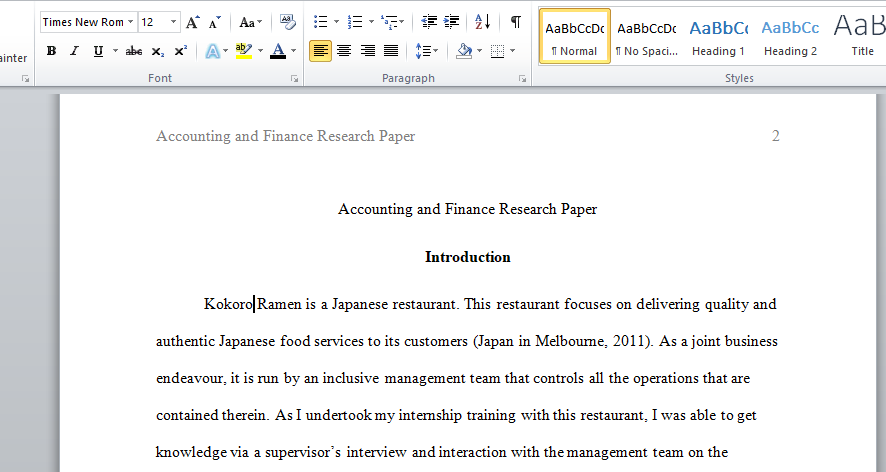Click the word endeavour in the paragraph
The height and width of the screenshot is (472, 886).
pyautogui.click(x=190, y=378)
